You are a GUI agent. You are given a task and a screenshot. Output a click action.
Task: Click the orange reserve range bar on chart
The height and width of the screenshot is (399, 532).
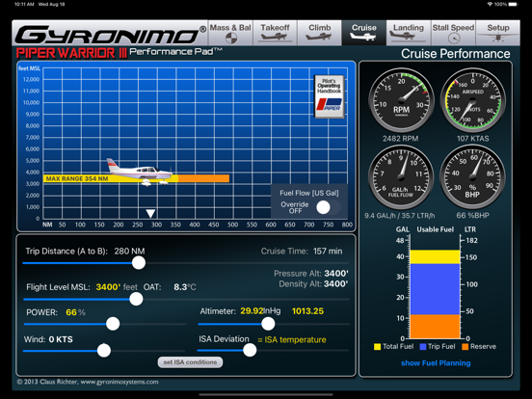pos(203,178)
